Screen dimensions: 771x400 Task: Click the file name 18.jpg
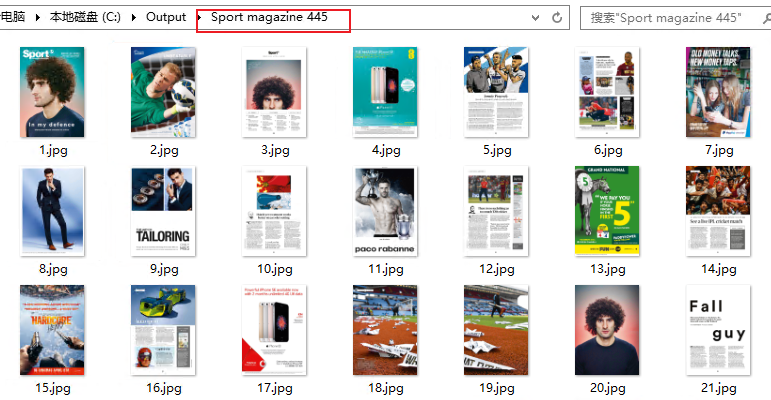[386, 388]
